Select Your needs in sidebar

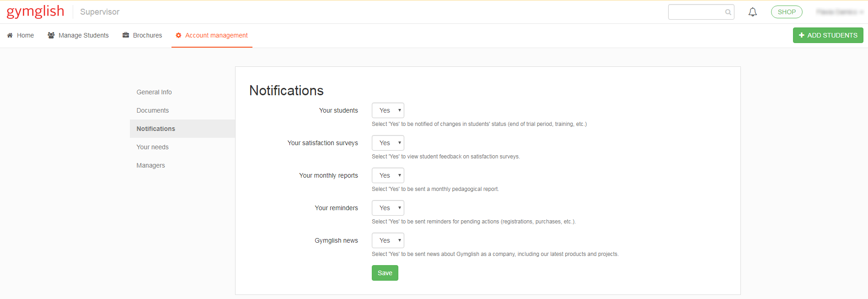click(x=153, y=147)
